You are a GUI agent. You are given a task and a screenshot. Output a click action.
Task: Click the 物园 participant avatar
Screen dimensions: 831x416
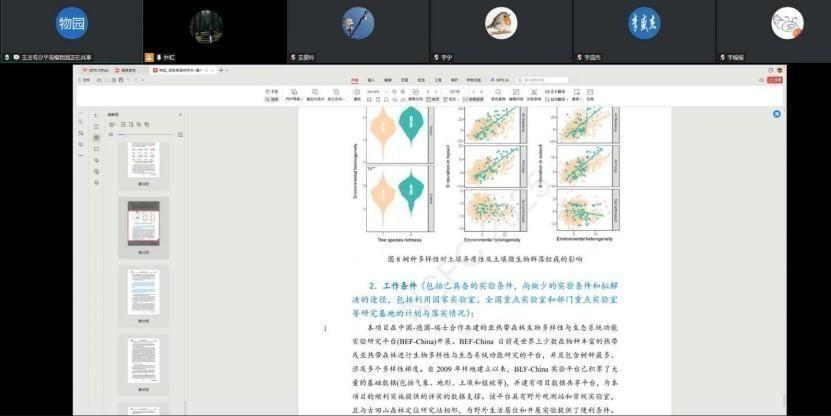click(71, 22)
